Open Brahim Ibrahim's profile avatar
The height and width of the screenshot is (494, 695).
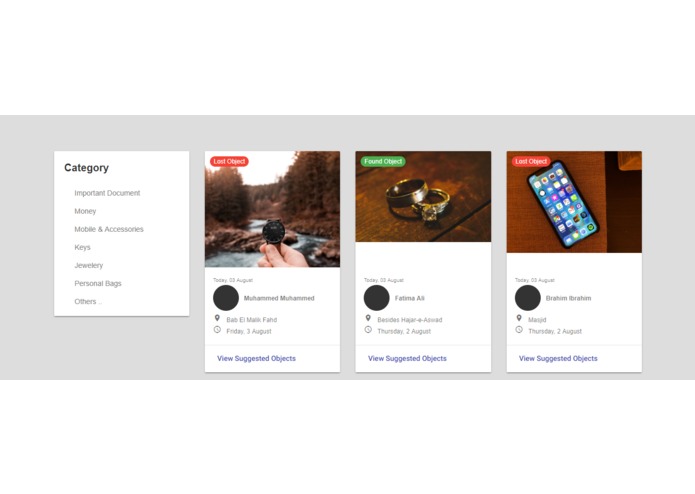(528, 298)
